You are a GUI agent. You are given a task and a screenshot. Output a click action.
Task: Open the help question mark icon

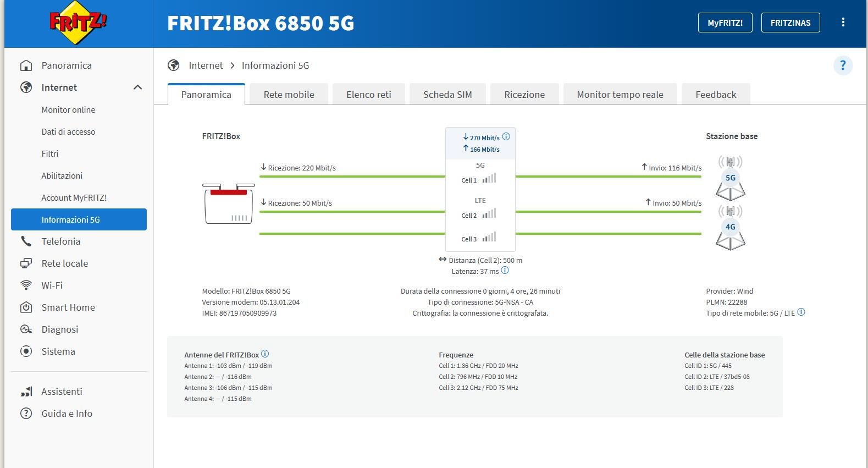click(843, 65)
